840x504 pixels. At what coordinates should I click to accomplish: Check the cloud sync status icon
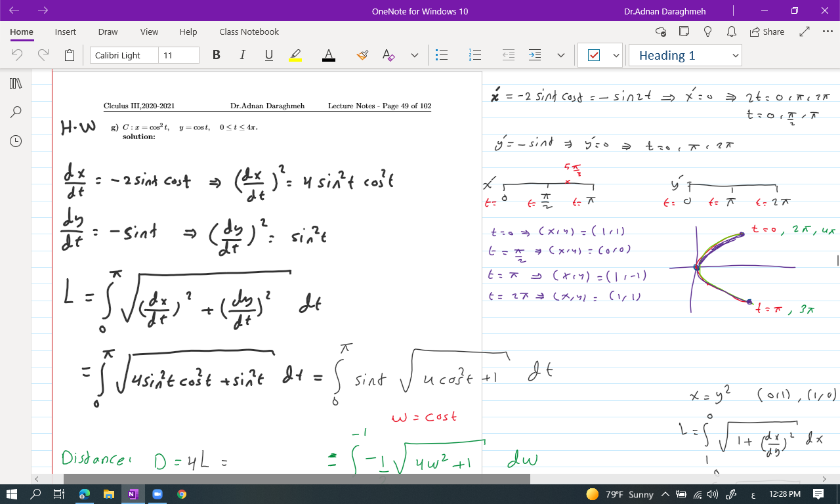click(x=661, y=31)
